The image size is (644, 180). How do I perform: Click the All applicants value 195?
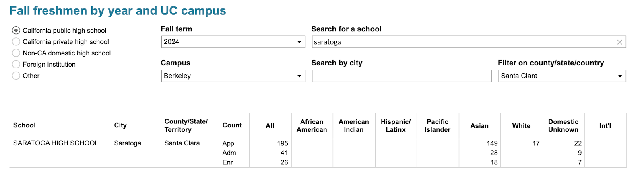click(282, 143)
